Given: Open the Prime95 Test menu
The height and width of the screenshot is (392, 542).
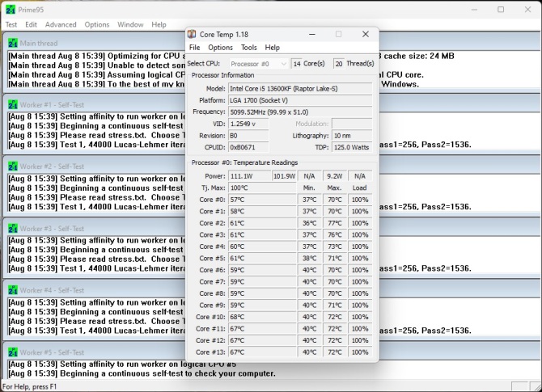Looking at the screenshot, I should click(x=11, y=25).
